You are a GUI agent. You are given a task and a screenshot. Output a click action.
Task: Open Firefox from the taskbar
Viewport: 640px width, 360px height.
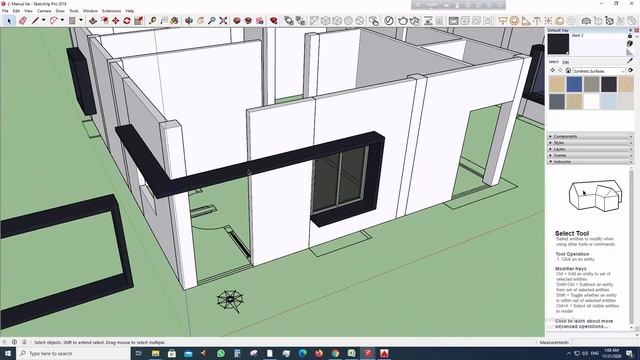(318, 353)
